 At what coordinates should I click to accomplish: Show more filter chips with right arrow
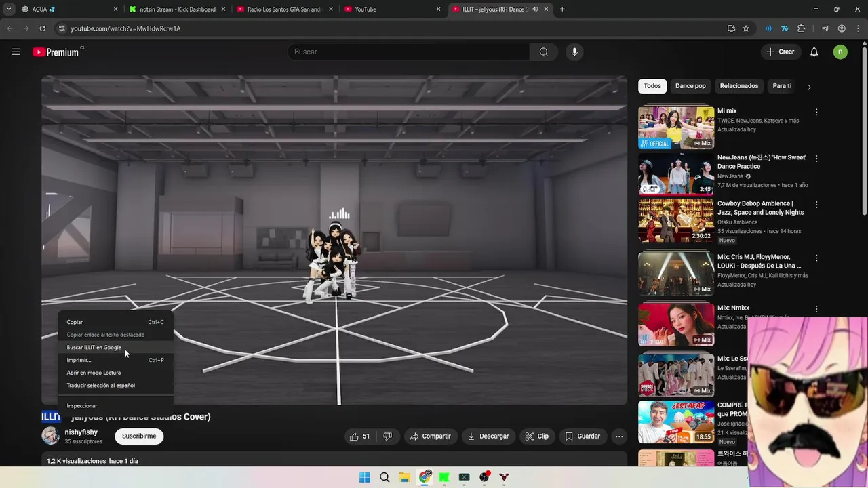point(808,87)
